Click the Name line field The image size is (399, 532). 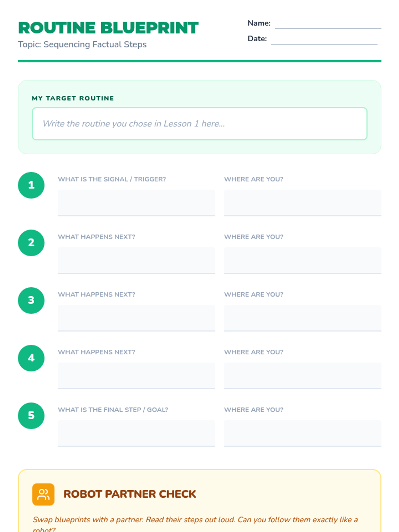(328, 24)
